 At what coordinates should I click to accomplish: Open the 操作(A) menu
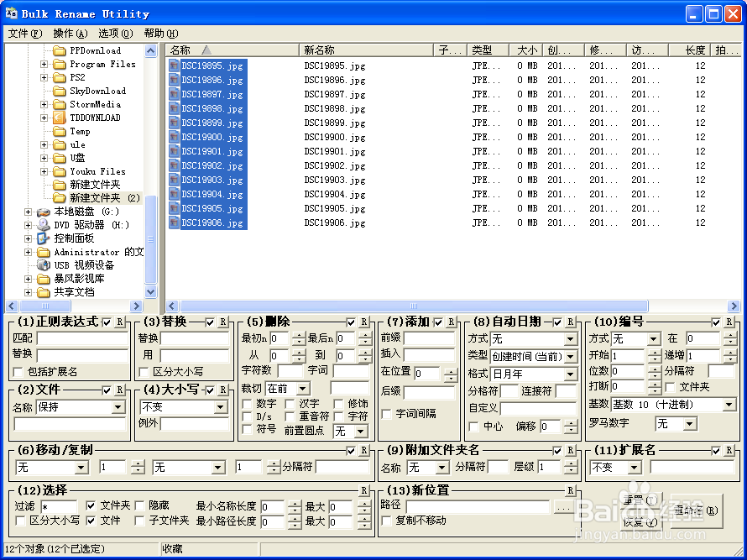tap(71, 34)
